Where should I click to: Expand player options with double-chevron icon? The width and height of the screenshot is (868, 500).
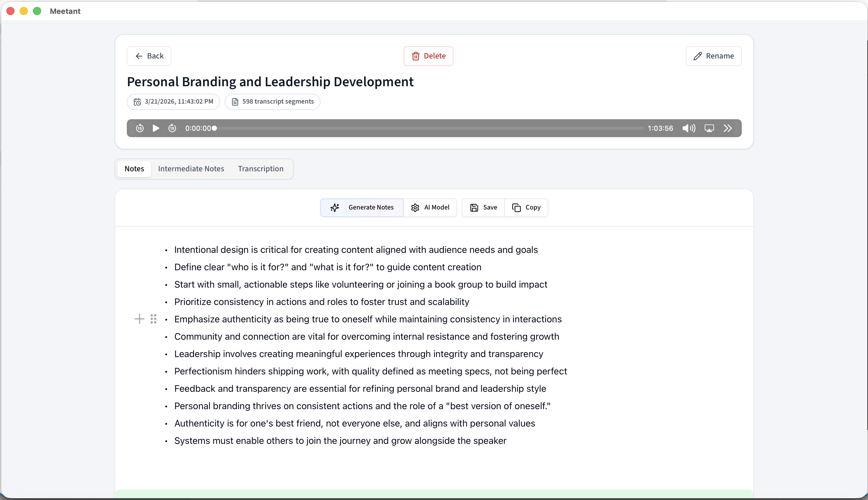coord(728,128)
